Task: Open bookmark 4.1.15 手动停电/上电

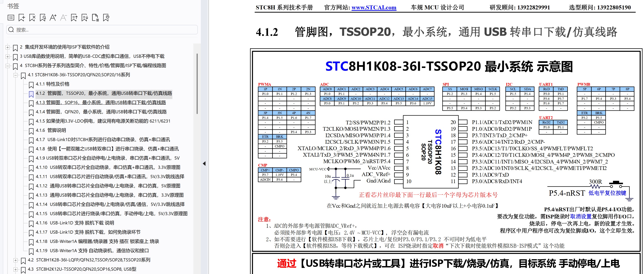Action: (112, 214)
